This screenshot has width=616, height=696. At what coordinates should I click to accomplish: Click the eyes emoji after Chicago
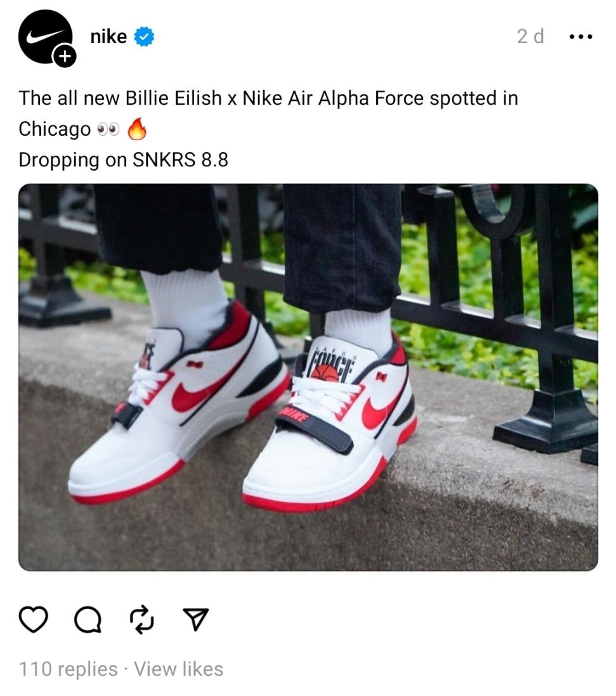click(x=108, y=129)
